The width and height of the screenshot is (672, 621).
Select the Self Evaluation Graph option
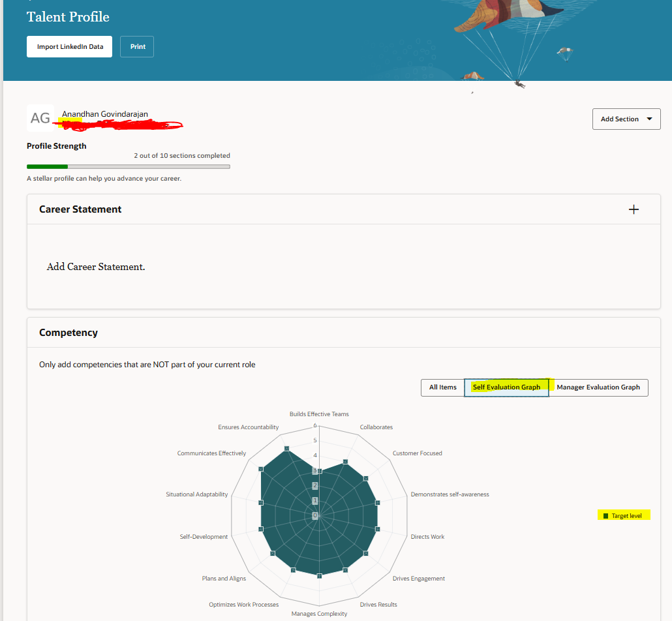click(507, 387)
